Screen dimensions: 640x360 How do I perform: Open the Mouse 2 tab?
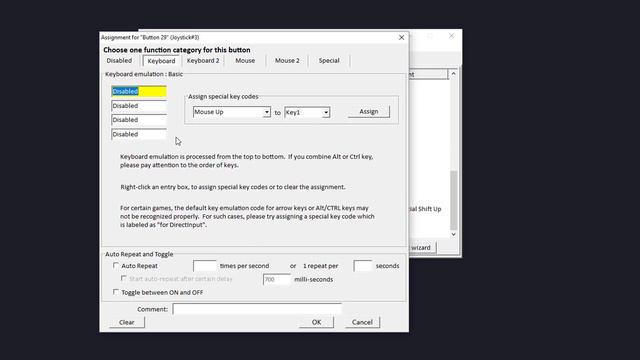(x=287, y=60)
